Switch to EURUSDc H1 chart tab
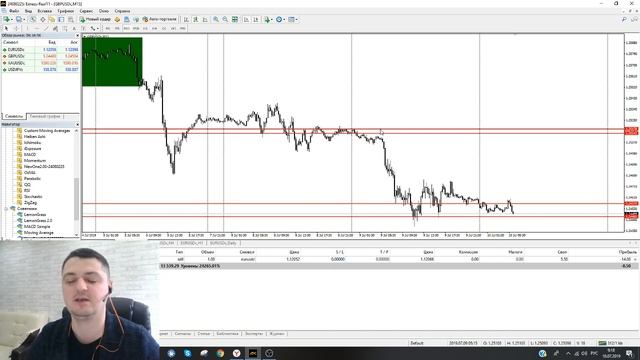640x360 pixels. [x=192, y=243]
